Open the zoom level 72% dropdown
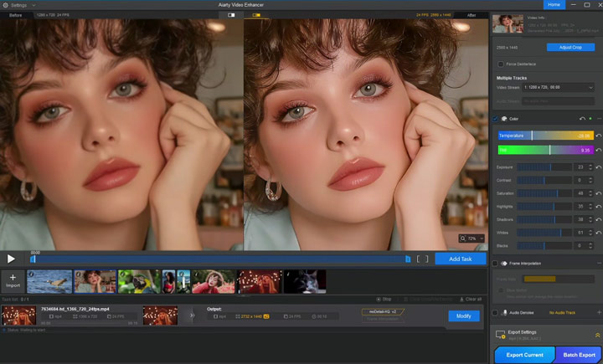 [x=481, y=238]
